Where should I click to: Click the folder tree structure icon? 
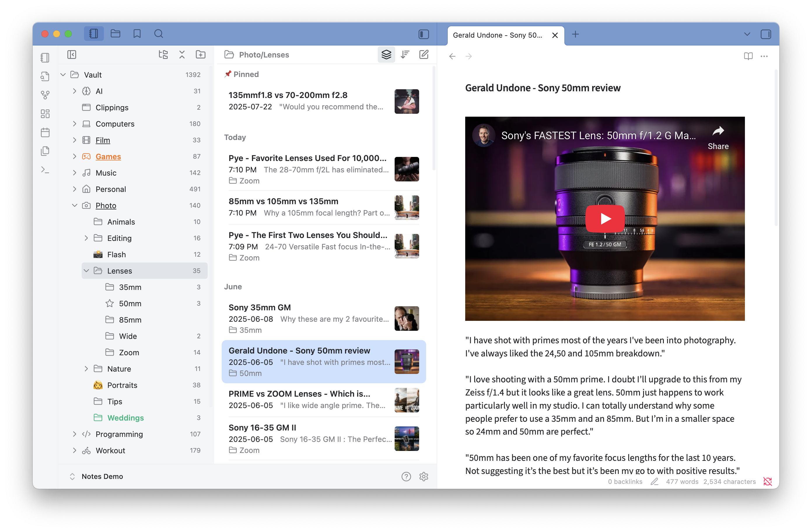pyautogui.click(x=163, y=55)
